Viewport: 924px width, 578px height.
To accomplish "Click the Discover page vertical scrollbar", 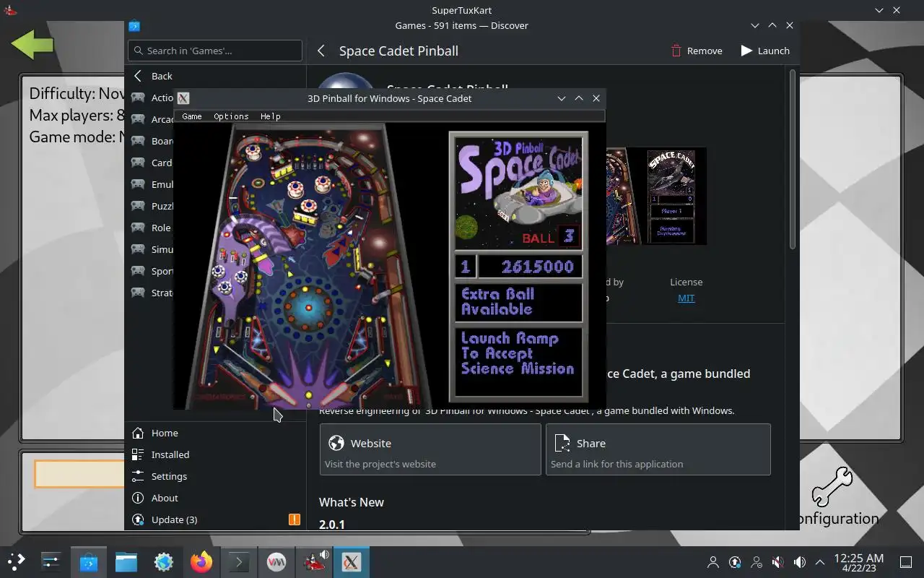I will click(793, 160).
